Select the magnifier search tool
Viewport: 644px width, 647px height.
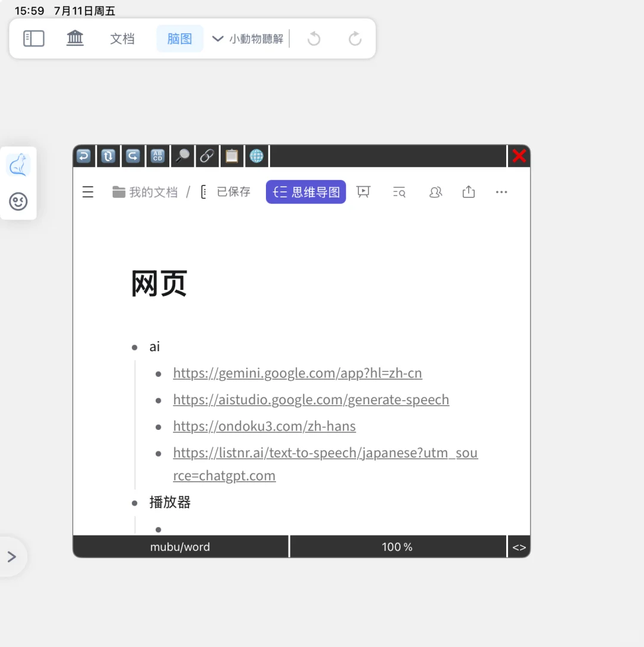pyautogui.click(x=182, y=156)
